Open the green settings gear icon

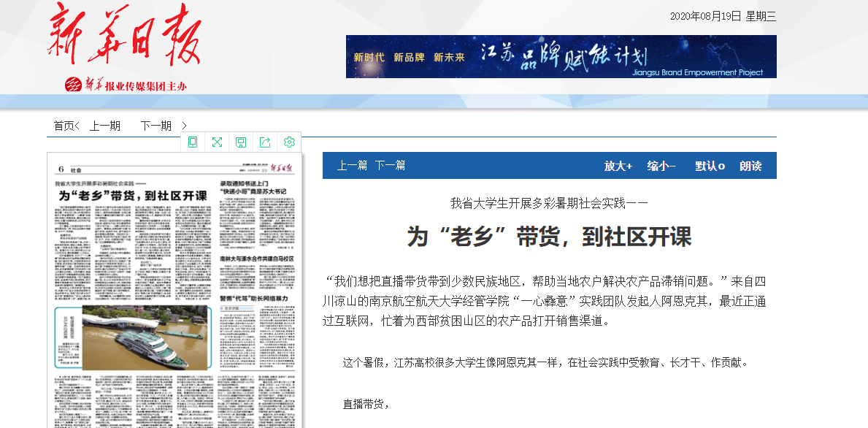289,142
